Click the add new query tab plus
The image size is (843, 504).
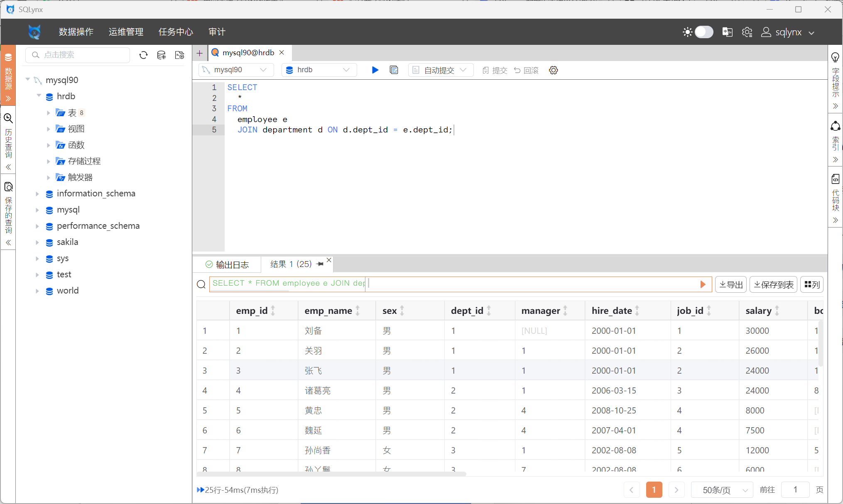click(x=200, y=53)
